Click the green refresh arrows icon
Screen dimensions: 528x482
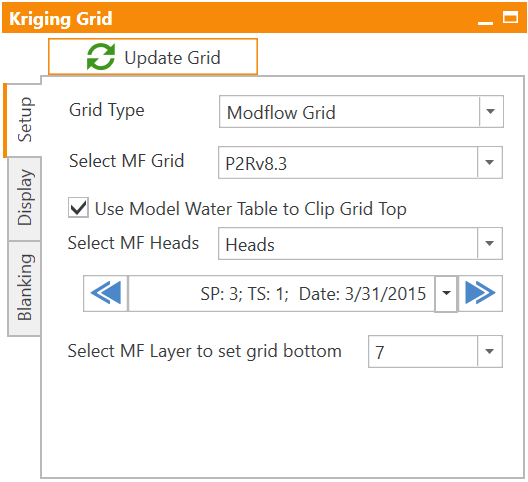tap(101, 57)
